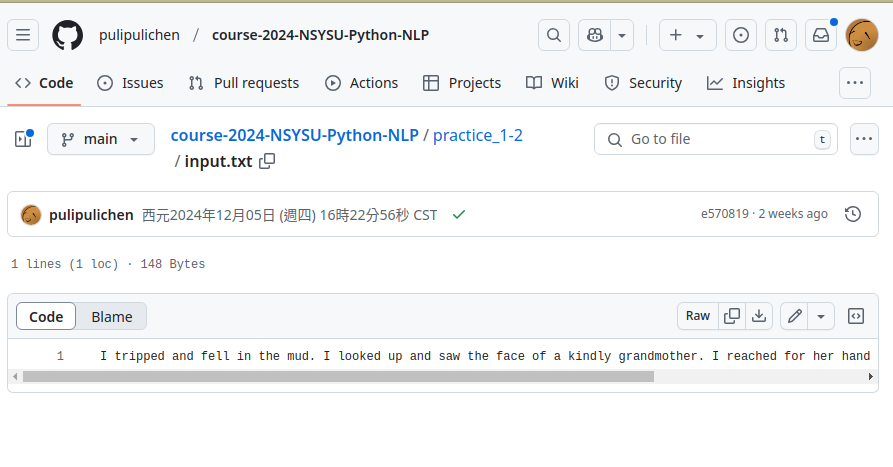Click the horizontal scrollbar under code
The height and width of the screenshot is (467, 893).
pos(338,376)
